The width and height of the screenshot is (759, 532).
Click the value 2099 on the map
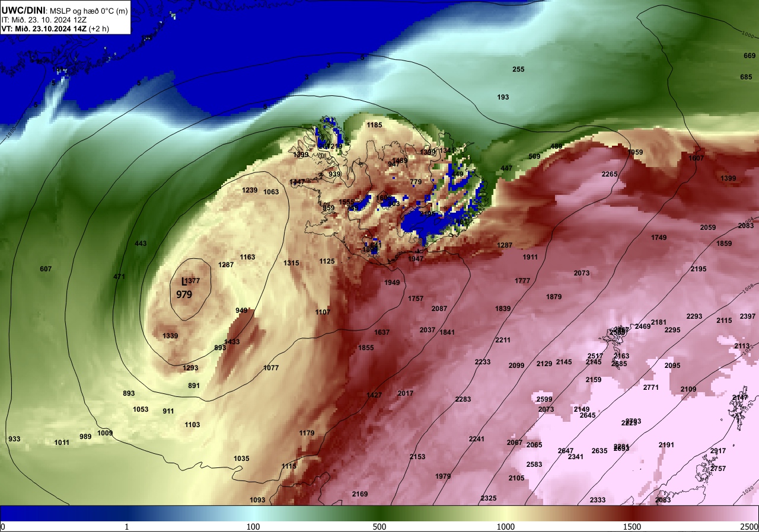516,366
